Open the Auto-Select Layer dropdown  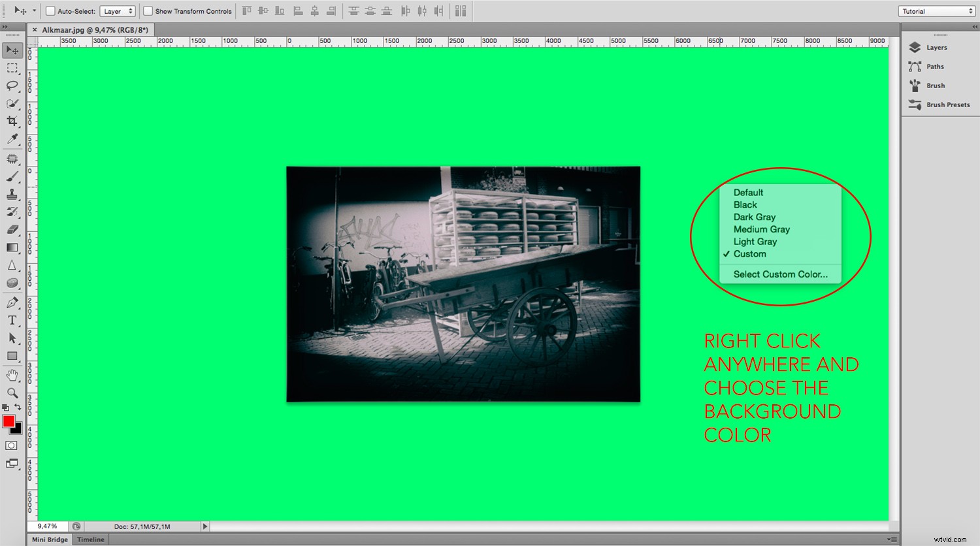click(118, 10)
